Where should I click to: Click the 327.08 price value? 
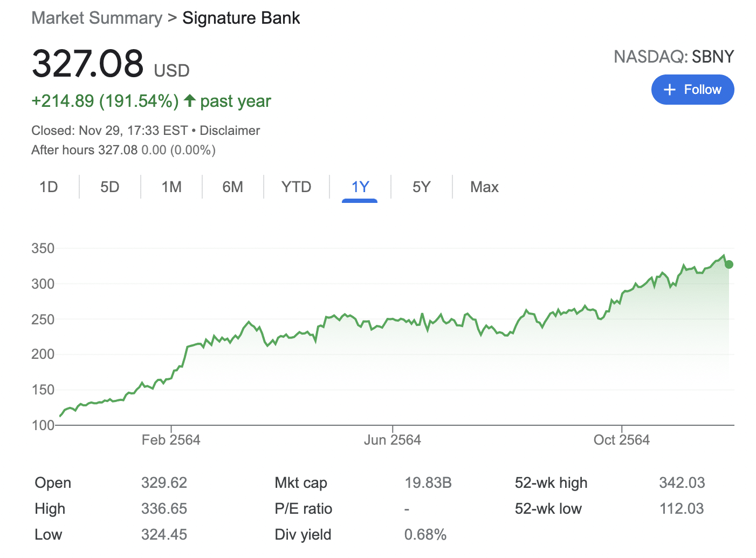pos(88,63)
